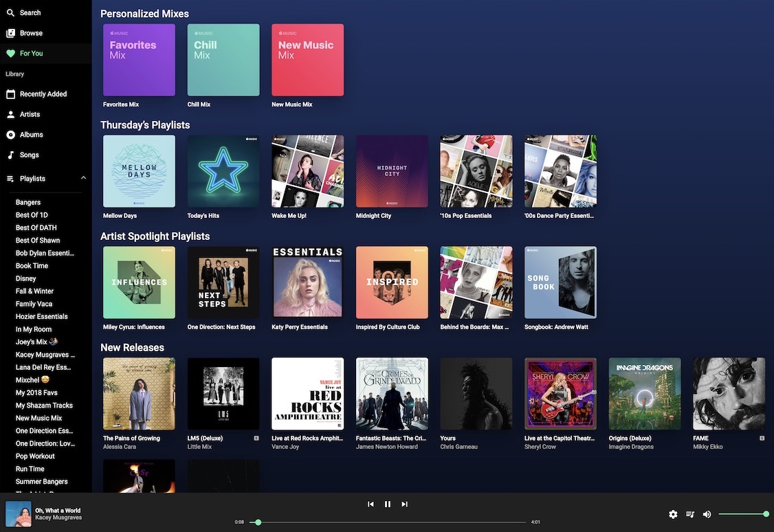
Task: Select the Best Of DATH playlist
Action: tap(36, 228)
